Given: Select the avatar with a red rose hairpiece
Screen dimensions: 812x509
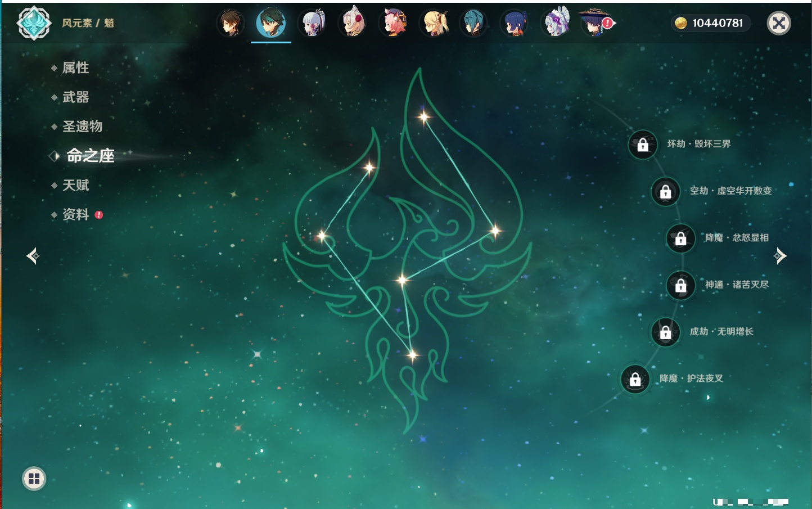Looking at the screenshot, I should [353, 22].
